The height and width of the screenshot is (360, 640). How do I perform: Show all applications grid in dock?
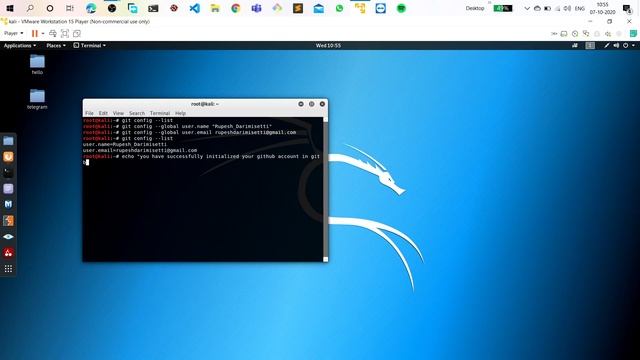8,269
